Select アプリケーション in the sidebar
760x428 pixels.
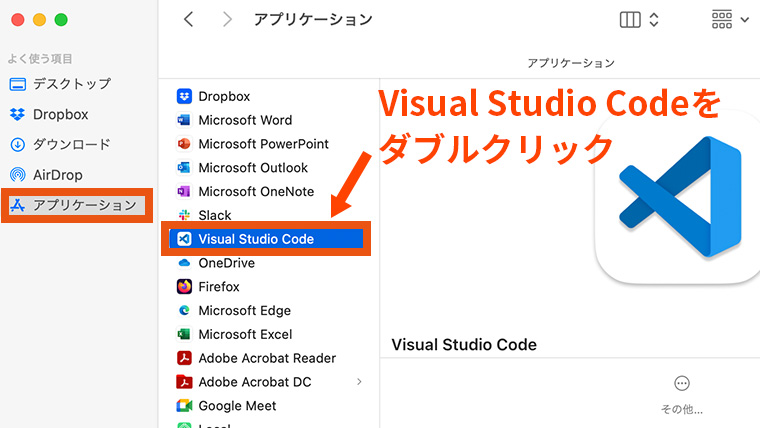(84, 205)
